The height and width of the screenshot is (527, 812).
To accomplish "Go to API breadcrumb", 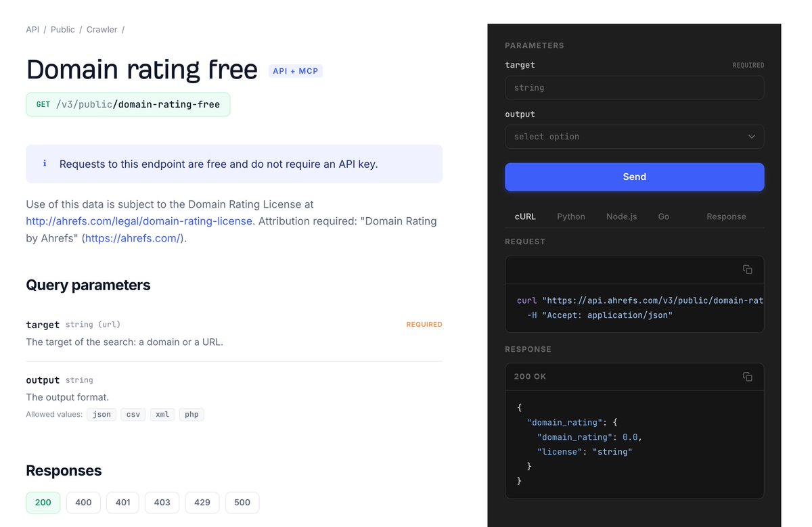I will pos(32,30).
